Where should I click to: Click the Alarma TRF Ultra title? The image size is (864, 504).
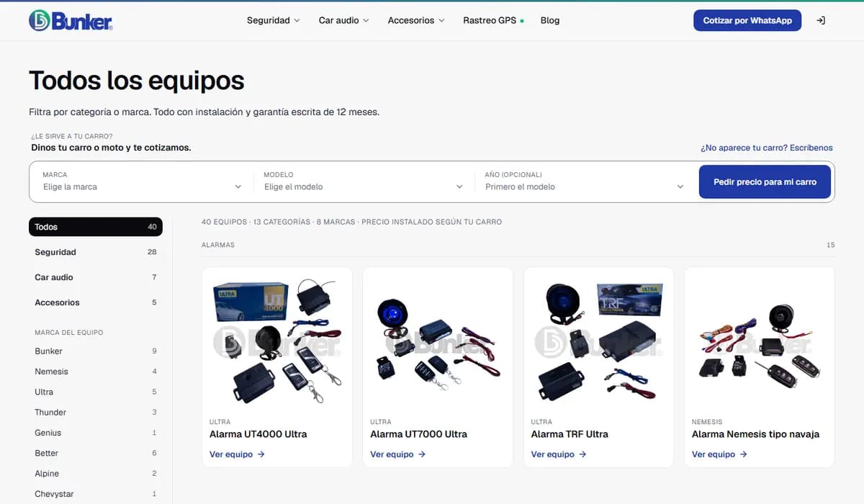click(570, 434)
